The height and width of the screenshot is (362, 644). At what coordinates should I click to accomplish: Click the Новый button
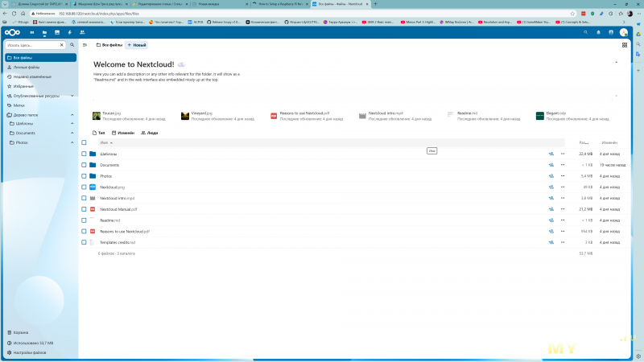click(x=136, y=45)
